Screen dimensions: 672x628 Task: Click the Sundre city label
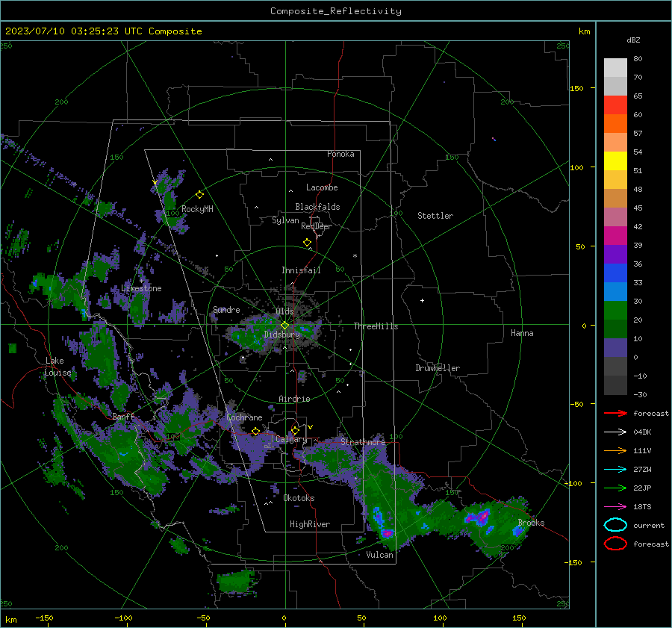tap(226, 309)
